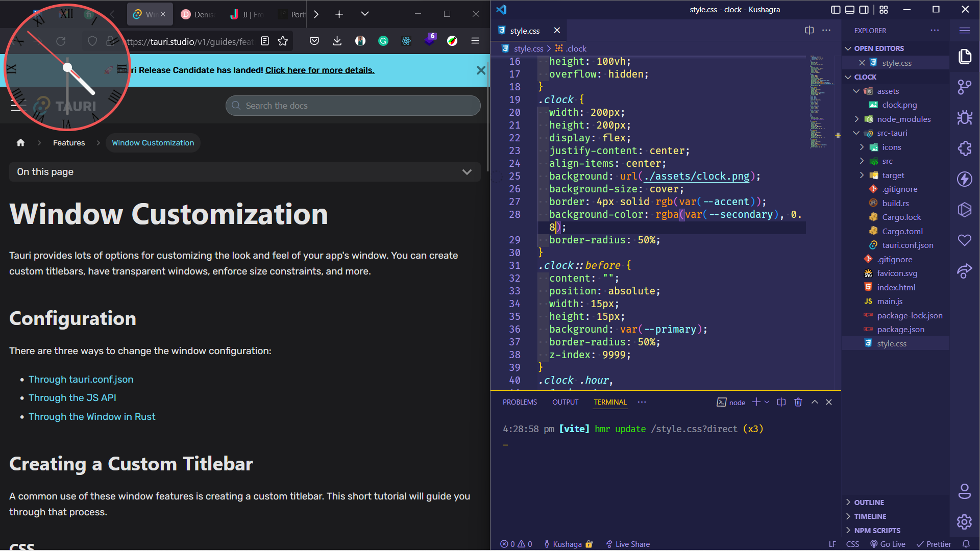This screenshot has height=551, width=980.
Task: Switch to the OUTPUT panel tab
Action: pyautogui.click(x=565, y=403)
